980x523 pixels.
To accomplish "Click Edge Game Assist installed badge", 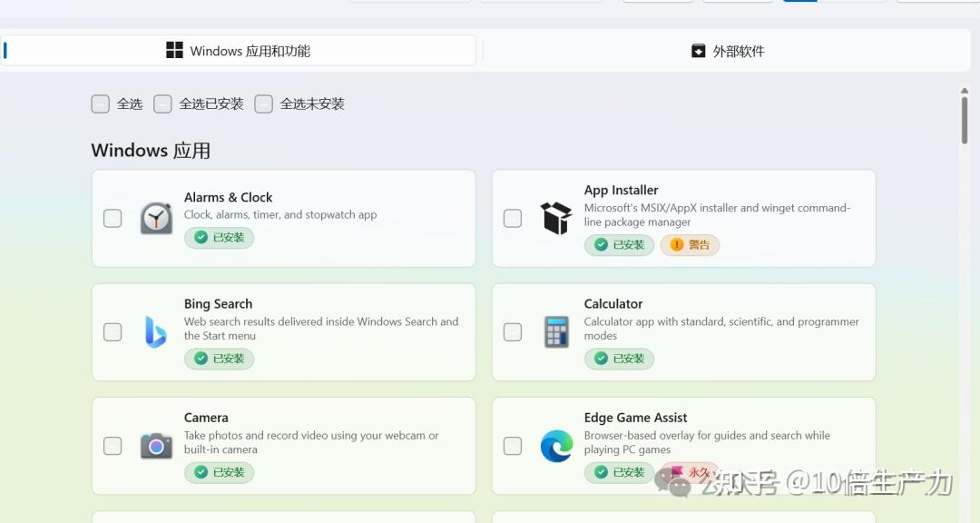I will pos(619,472).
